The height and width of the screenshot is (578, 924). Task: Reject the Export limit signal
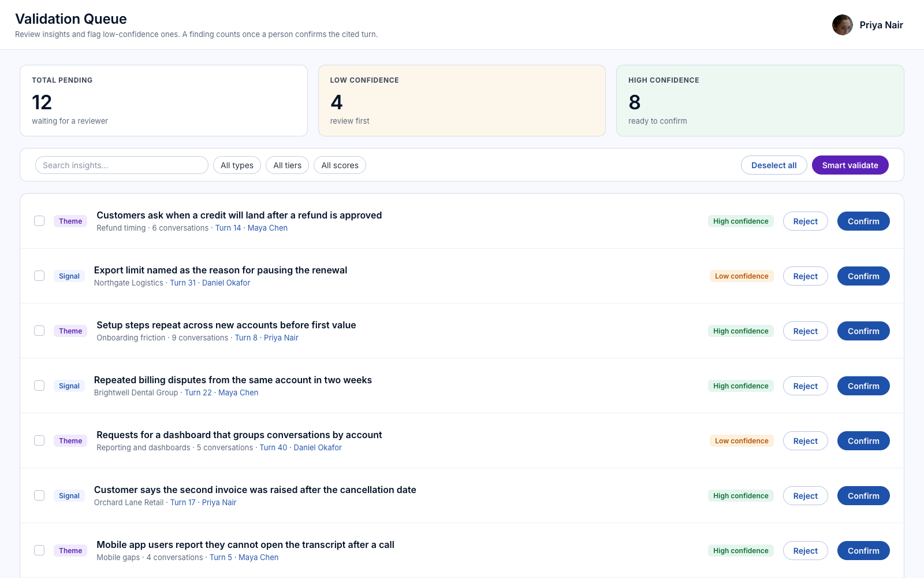pyautogui.click(x=805, y=276)
